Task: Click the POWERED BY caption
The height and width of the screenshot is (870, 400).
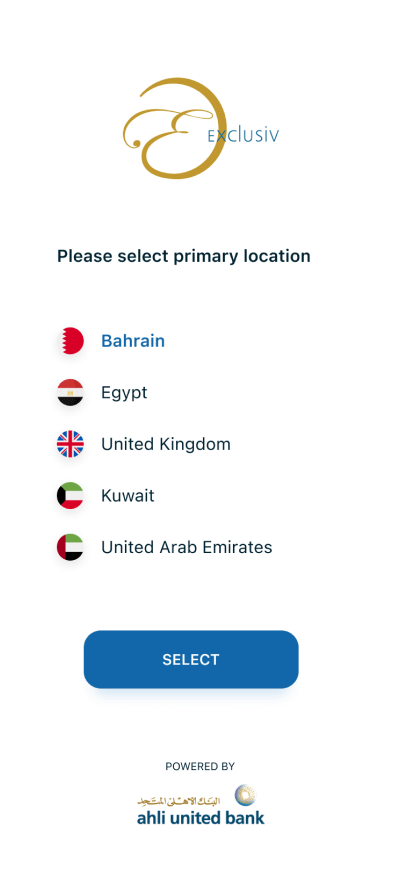Action: [200, 766]
